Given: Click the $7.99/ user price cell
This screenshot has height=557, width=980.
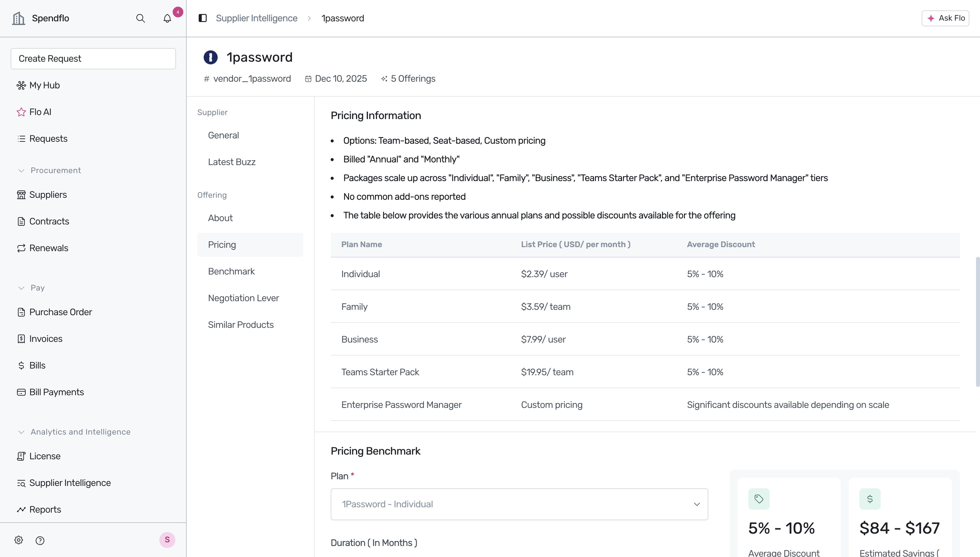Looking at the screenshot, I should point(543,339).
